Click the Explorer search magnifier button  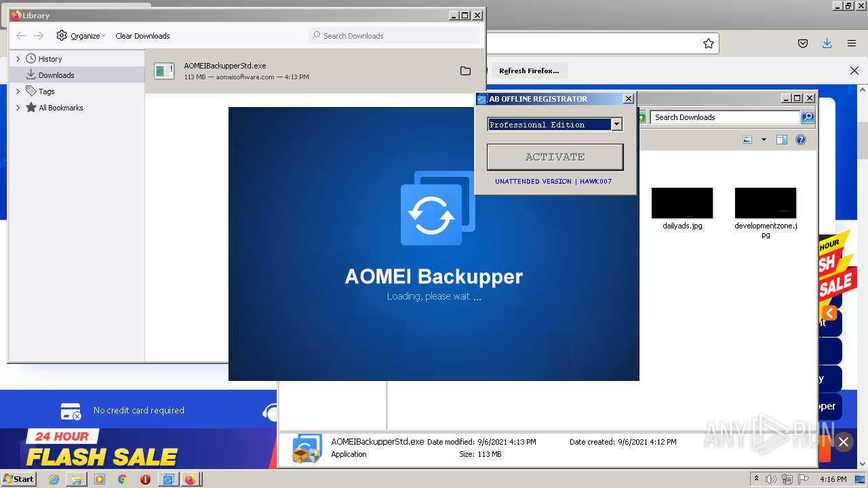pyautogui.click(x=808, y=117)
